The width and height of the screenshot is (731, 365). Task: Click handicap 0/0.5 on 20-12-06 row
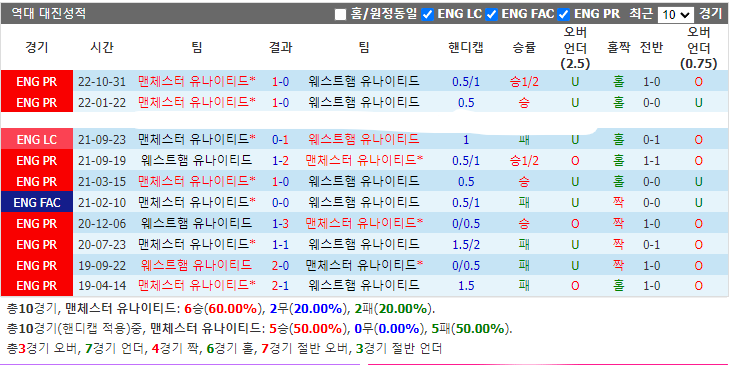[x=466, y=223]
